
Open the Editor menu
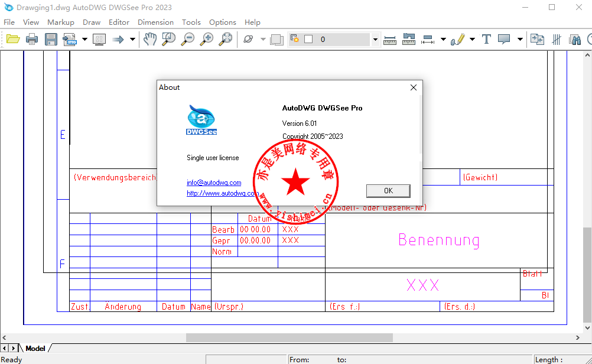pos(119,22)
